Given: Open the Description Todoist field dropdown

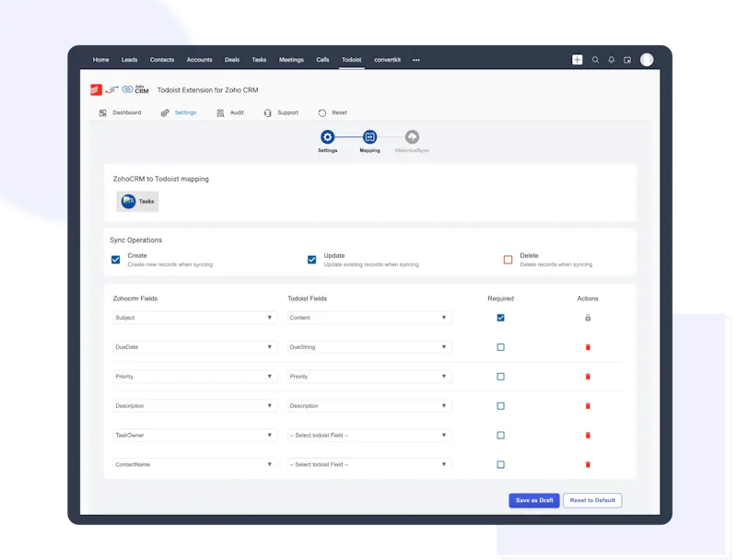Looking at the screenshot, I should pos(369,406).
